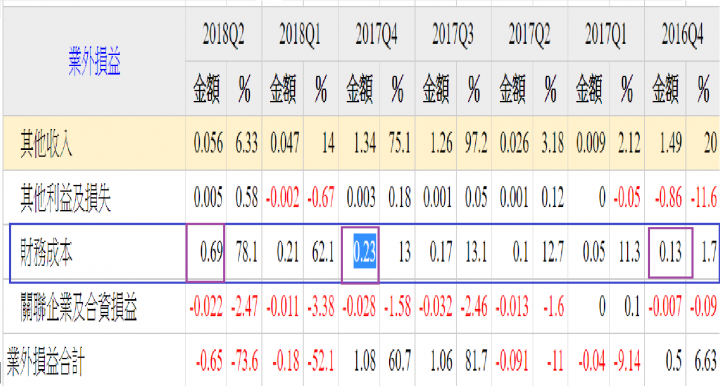This screenshot has width=720, height=386.
Task: Click 業外損益合計 value -0.091
Action: 512,361
